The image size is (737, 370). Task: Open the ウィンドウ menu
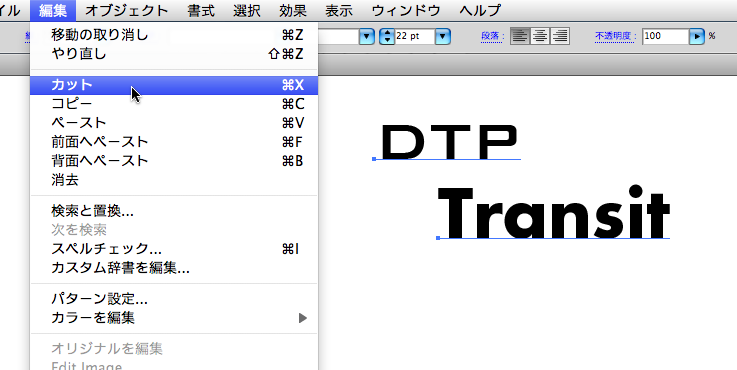pos(406,10)
